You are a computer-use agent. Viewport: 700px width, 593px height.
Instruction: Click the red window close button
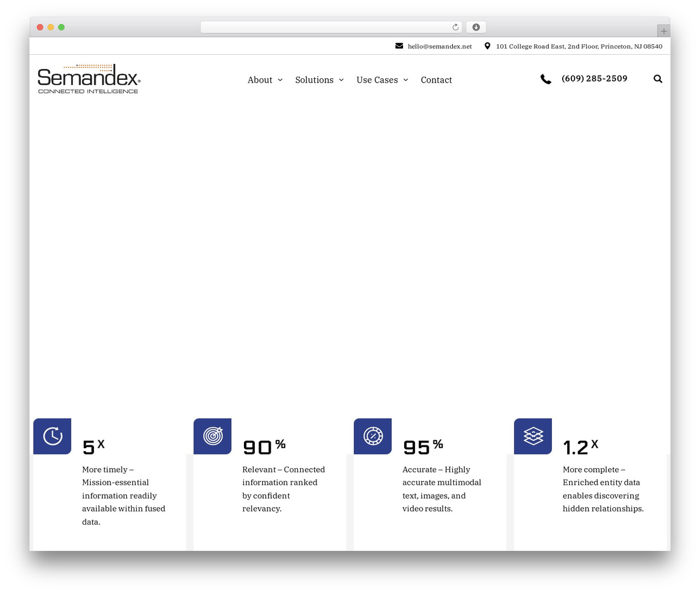[x=40, y=27]
